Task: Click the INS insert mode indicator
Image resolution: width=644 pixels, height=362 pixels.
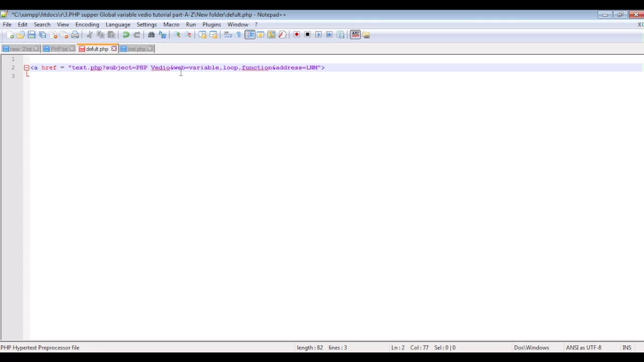Action: 627,347
